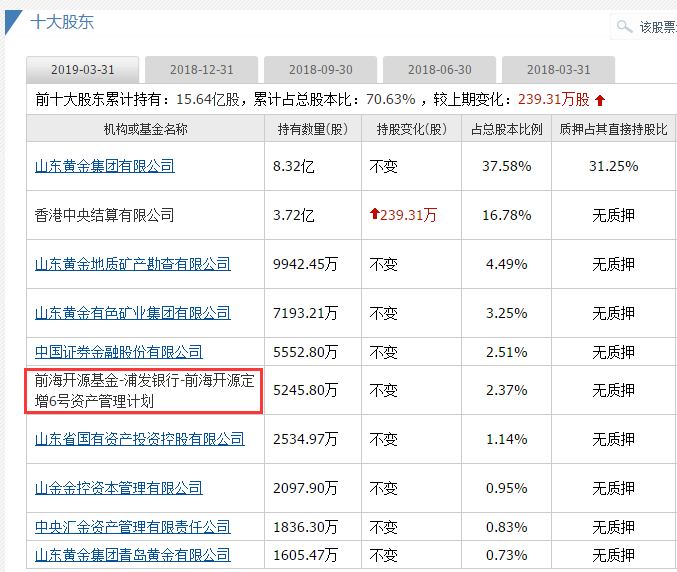Image resolution: width=677 pixels, height=572 pixels.
Task: Click the 70.63% cumulative share value
Action: point(391,99)
